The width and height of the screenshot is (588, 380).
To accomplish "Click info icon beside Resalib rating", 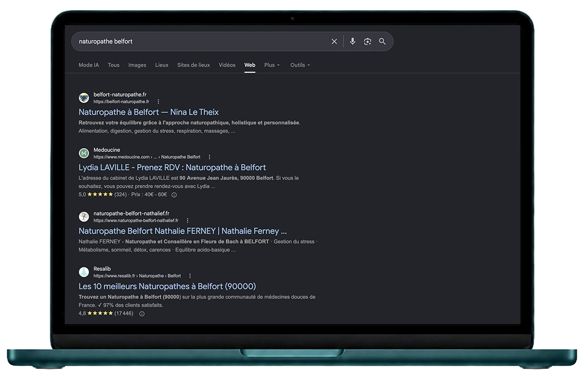I will 142,313.
